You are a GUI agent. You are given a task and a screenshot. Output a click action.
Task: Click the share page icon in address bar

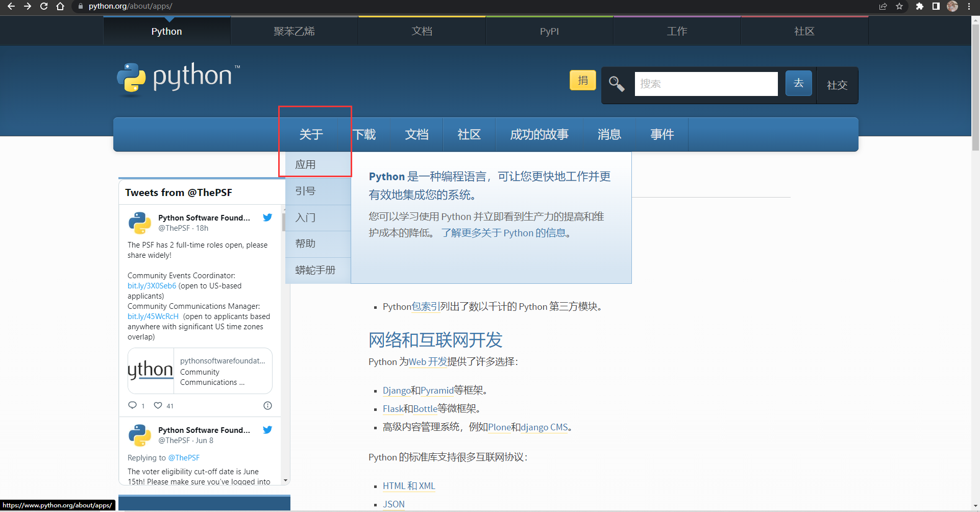(883, 6)
